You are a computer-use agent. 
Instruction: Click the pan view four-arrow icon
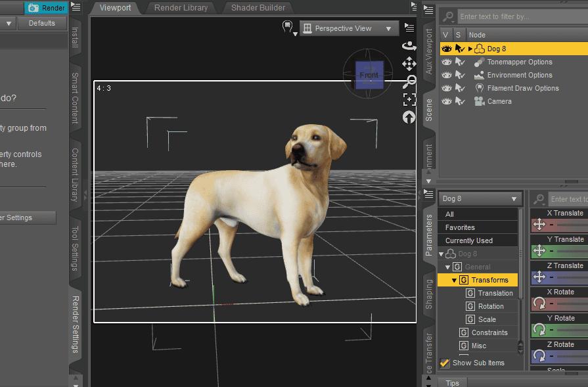pyautogui.click(x=409, y=63)
